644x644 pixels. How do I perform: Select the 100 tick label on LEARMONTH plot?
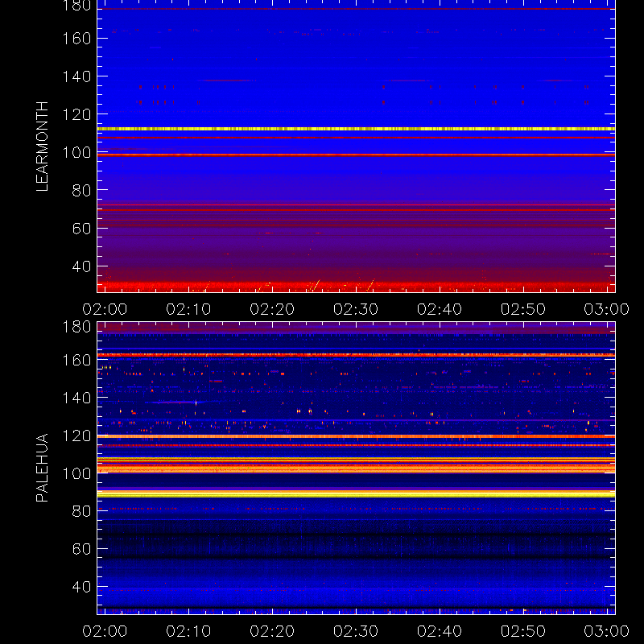[x=76, y=153]
